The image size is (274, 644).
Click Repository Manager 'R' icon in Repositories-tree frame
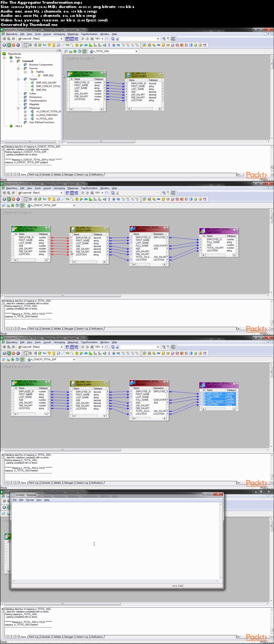(4, 45)
